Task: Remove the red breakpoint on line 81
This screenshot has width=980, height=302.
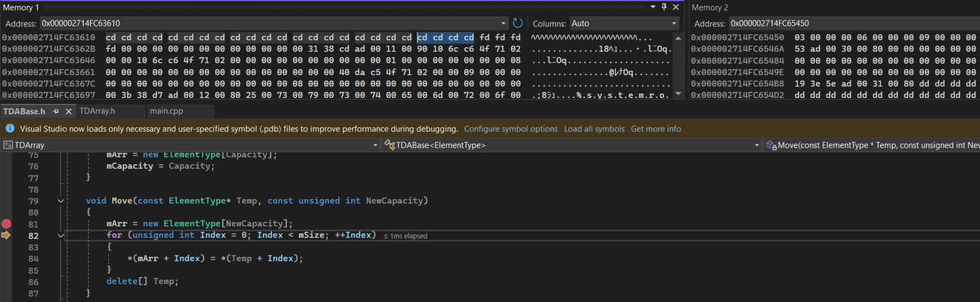Action: coord(7,224)
